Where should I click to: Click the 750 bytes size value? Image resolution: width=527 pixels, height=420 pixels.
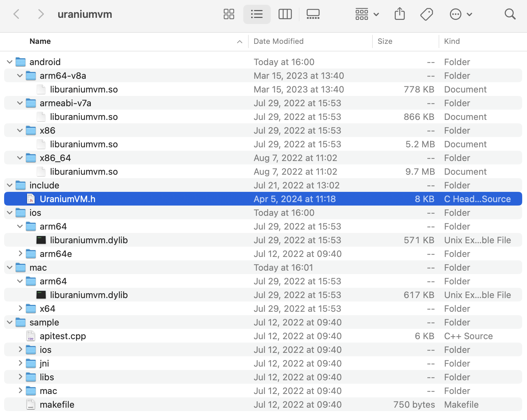(414, 405)
